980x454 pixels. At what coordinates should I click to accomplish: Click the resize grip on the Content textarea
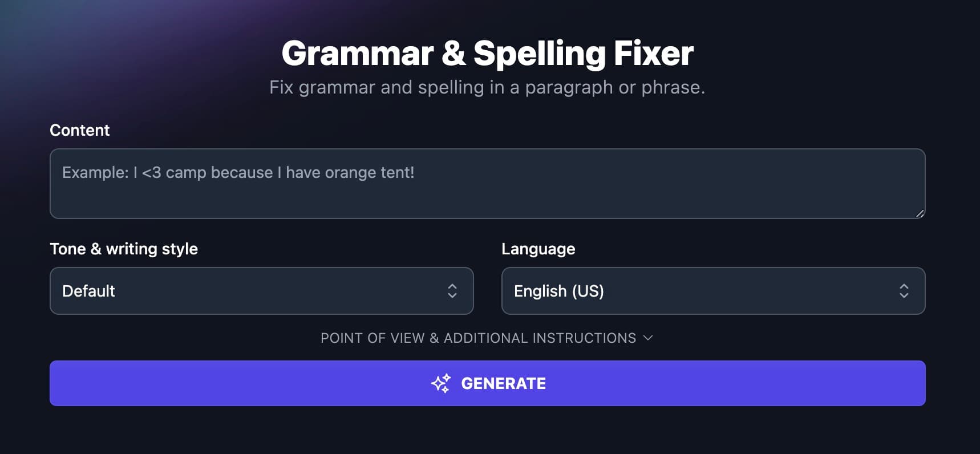(x=919, y=213)
